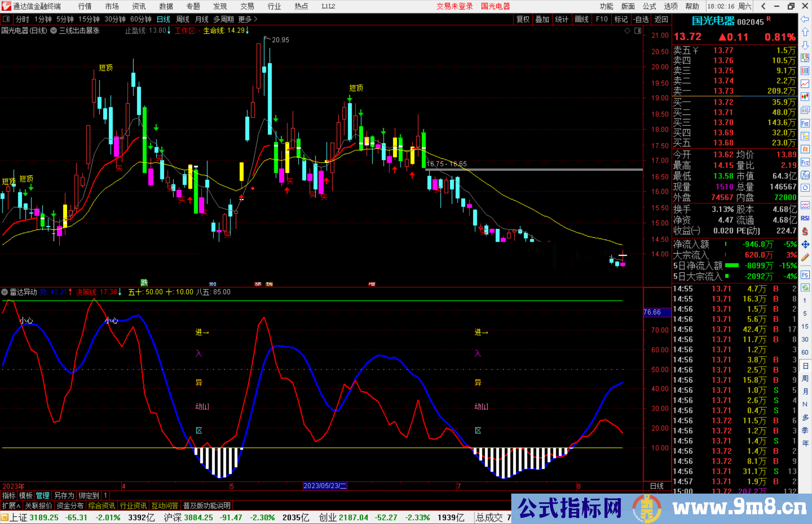Click the orange icon left of 上证

(x=5, y=518)
